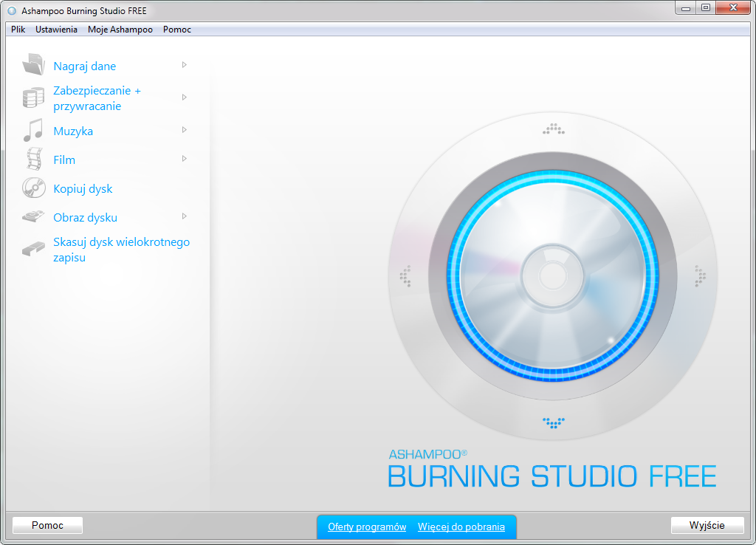Expand the Obraz dysku submenu
756x545 pixels.
(x=185, y=217)
